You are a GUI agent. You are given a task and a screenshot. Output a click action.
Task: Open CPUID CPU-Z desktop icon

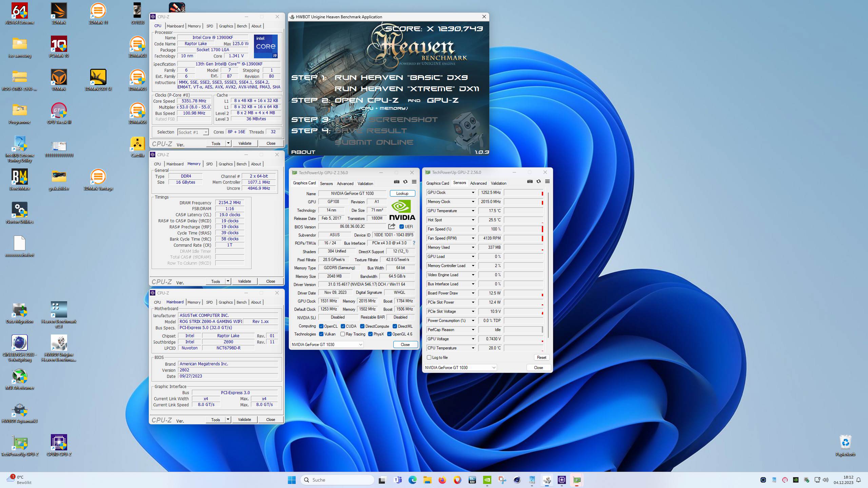point(59,445)
